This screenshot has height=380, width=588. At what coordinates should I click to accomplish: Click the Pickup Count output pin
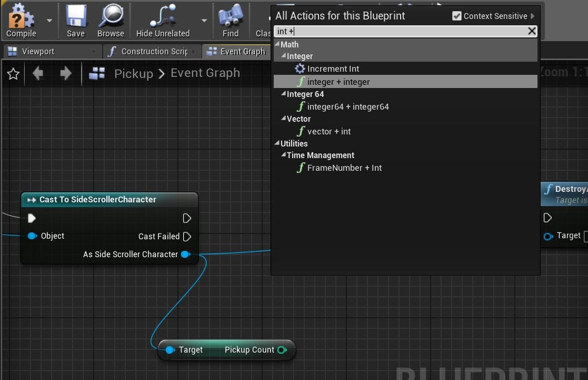coord(282,350)
